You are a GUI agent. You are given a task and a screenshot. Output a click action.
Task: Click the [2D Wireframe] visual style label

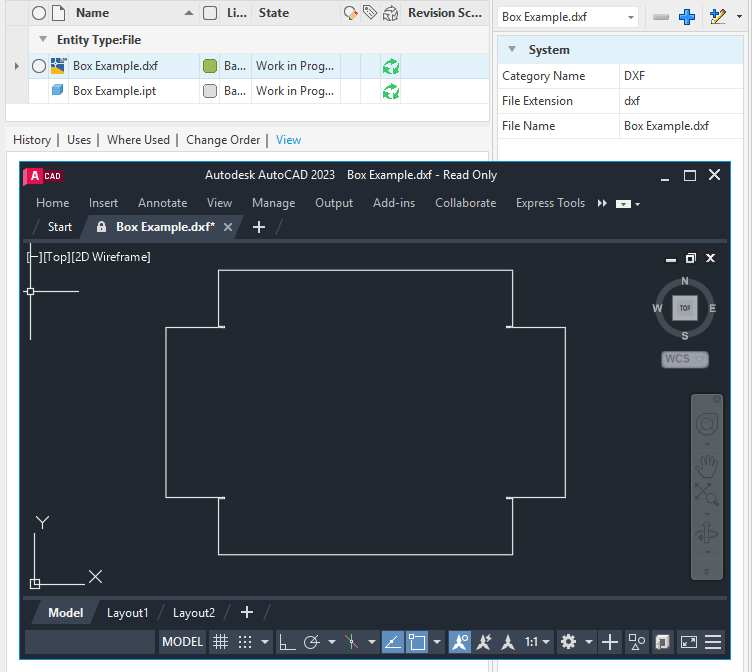click(x=111, y=257)
